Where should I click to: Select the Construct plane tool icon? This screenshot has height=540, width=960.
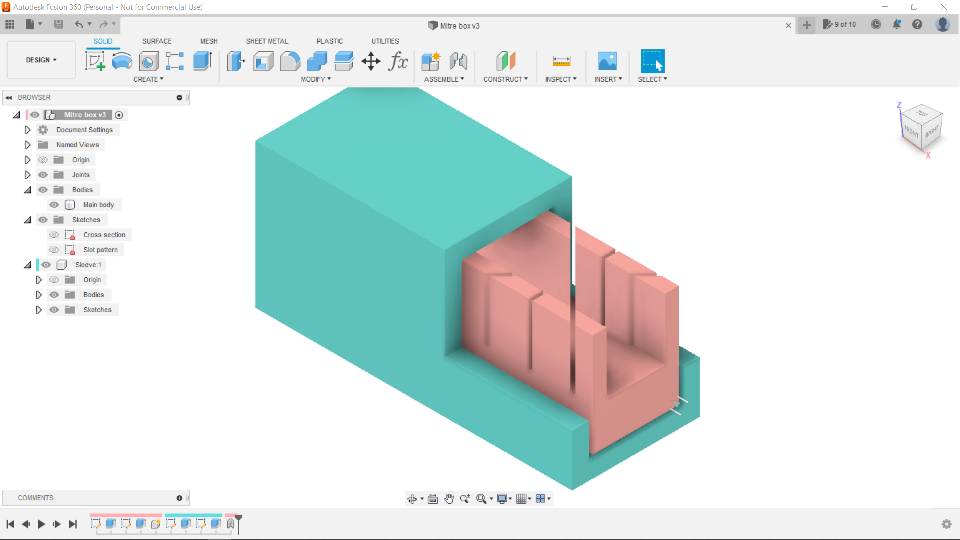coord(506,61)
